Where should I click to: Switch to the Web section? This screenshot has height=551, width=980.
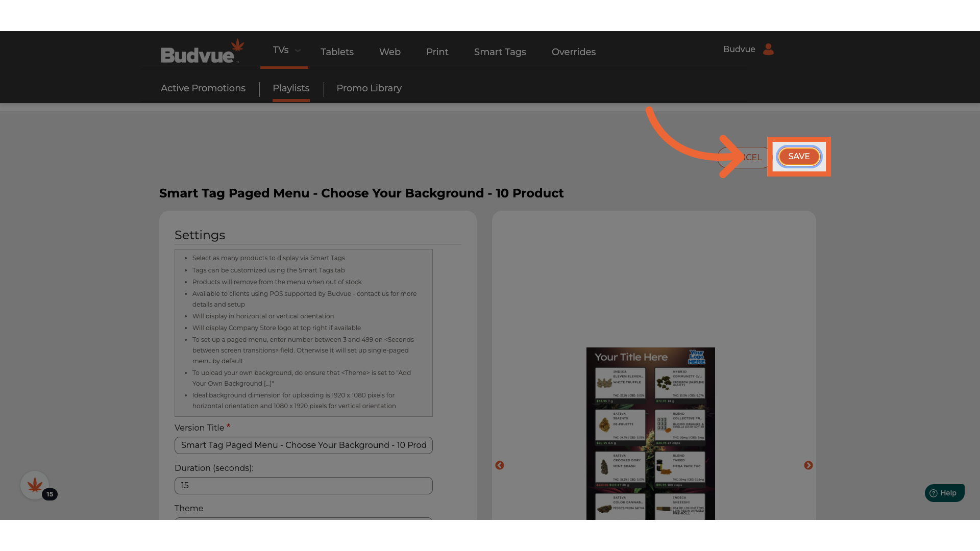389,52
